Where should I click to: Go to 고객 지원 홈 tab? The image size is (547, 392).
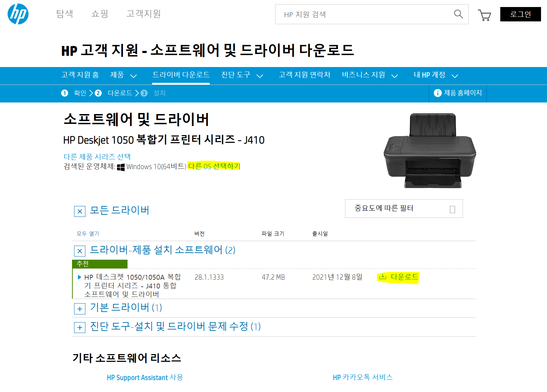tap(80, 75)
